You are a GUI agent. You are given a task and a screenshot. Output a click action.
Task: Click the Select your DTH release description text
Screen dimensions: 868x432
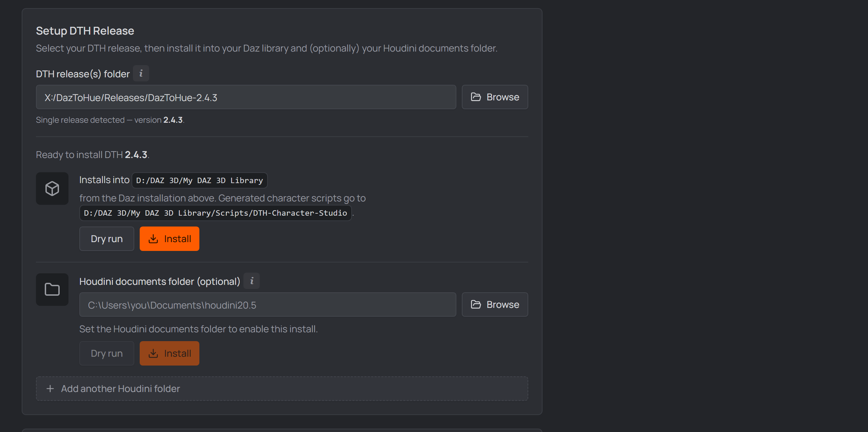267,48
